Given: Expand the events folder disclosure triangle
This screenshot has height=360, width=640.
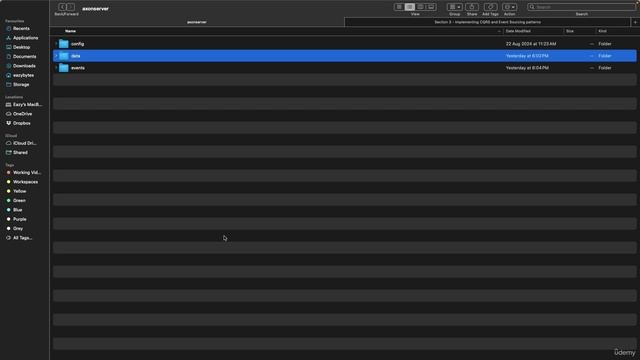Looking at the screenshot, I should [56, 68].
